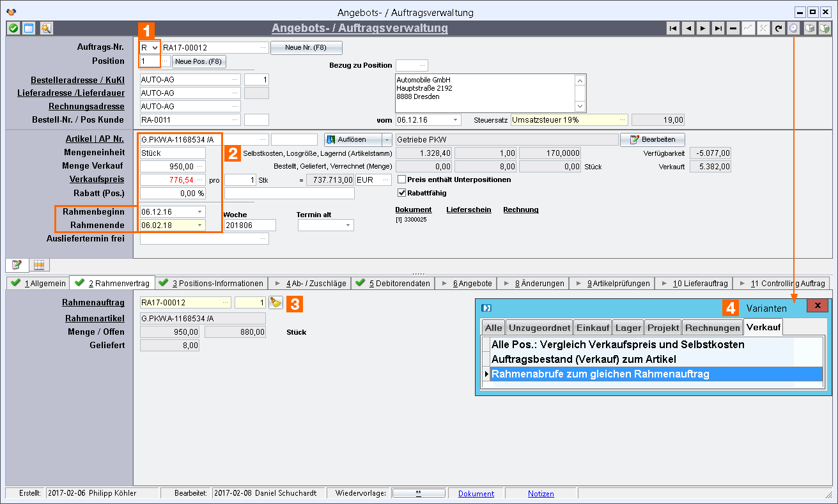Select the table view icon above tabs
This screenshot has height=504, width=838.
[x=38, y=264]
